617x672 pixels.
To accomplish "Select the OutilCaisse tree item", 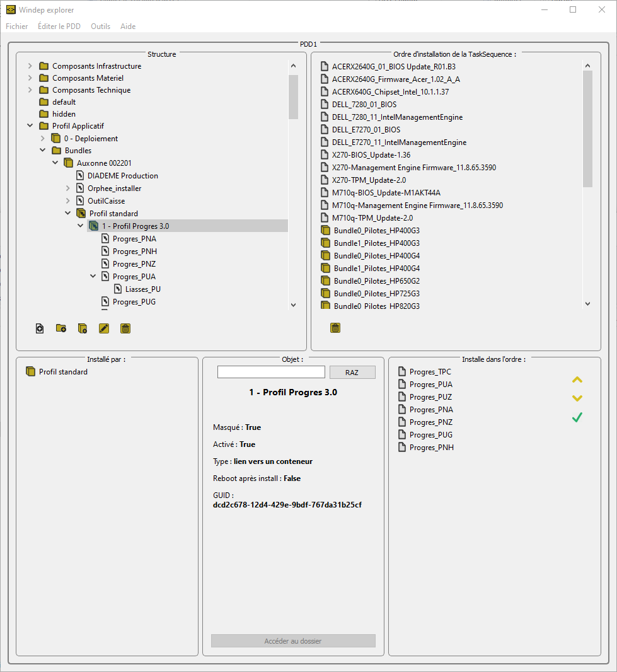I will coord(107,201).
